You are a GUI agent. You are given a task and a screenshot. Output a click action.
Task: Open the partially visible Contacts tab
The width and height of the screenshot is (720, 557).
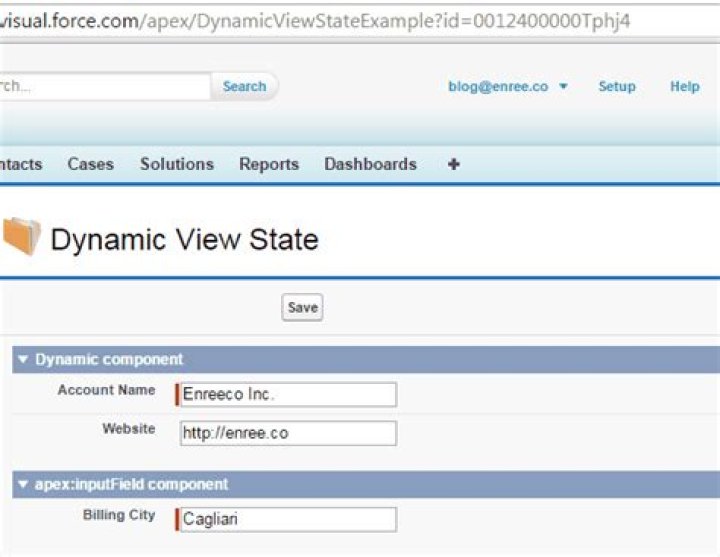[x=20, y=165]
